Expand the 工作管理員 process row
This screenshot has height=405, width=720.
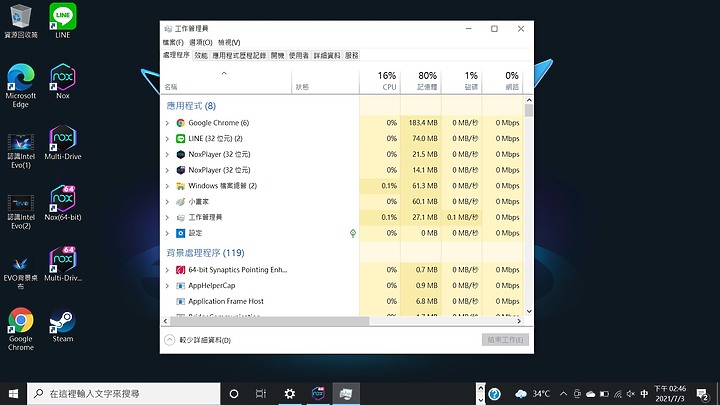(x=167, y=217)
